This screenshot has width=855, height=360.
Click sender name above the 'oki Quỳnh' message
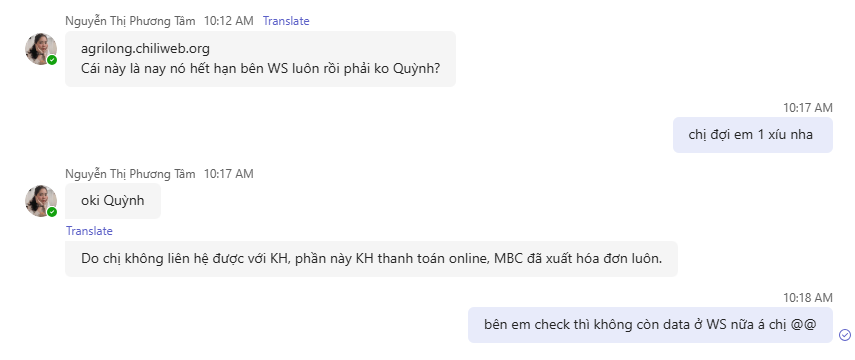click(x=130, y=174)
